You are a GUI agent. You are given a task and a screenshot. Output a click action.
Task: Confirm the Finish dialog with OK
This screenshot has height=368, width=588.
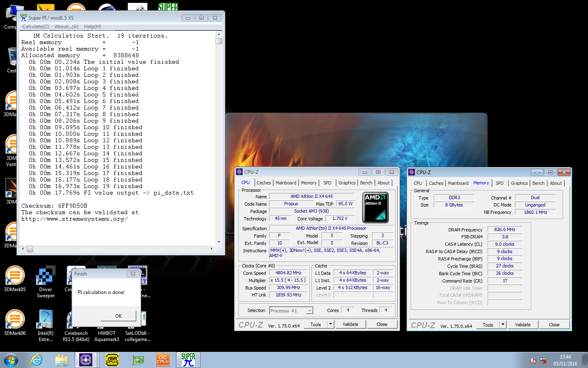[x=118, y=316]
